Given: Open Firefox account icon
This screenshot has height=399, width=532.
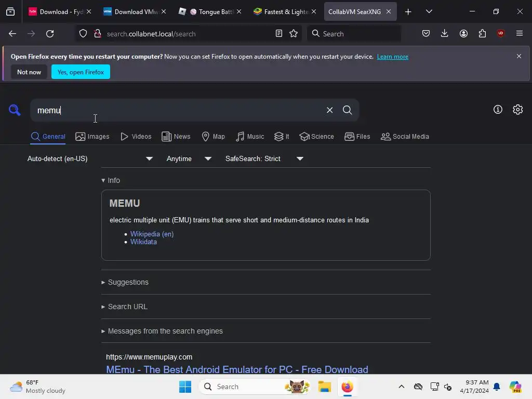Looking at the screenshot, I should tap(463, 34).
